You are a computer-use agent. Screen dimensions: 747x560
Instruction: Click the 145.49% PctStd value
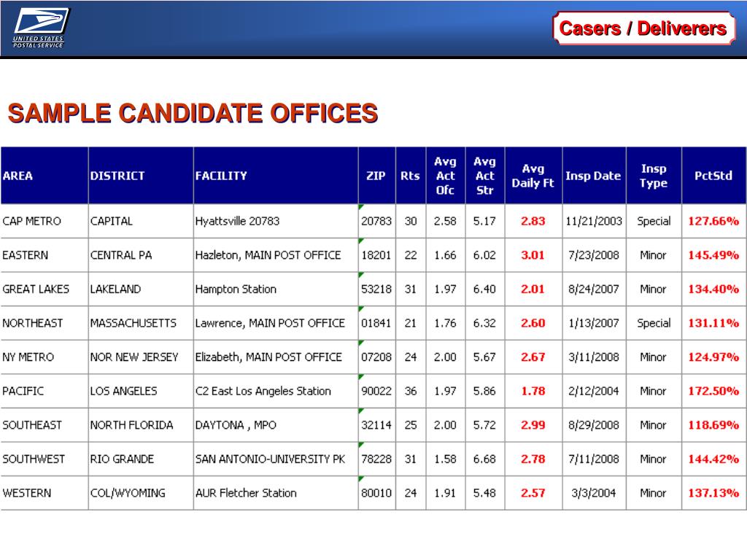[x=713, y=255]
